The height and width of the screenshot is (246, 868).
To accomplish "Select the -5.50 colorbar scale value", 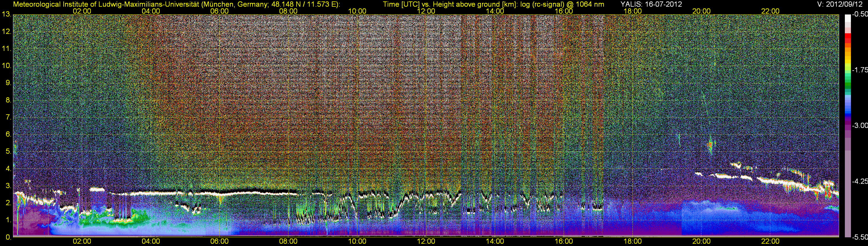I will tap(860, 237).
